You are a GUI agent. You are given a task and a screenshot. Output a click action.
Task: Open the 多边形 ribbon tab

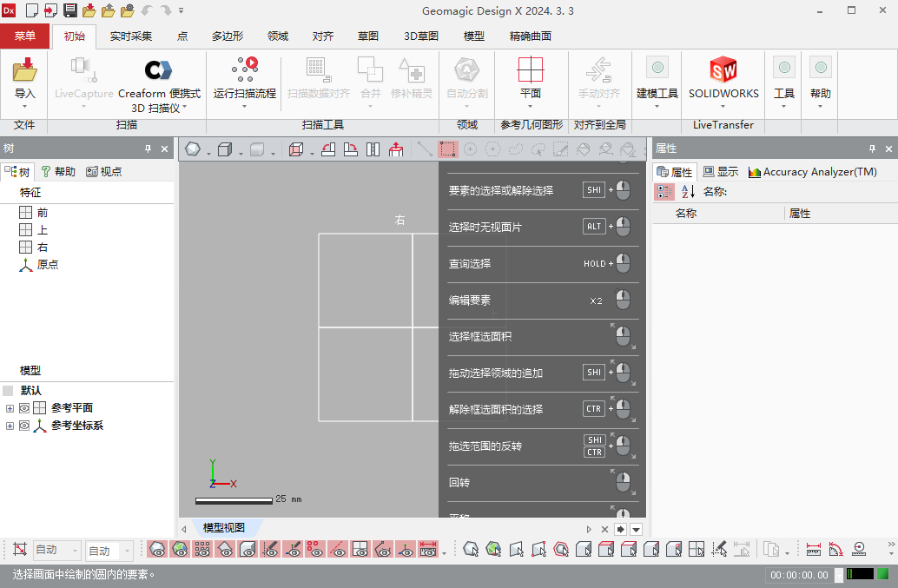228,36
